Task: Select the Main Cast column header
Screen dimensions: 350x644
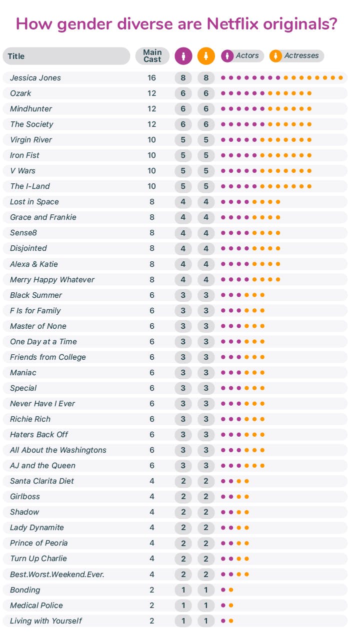Action: [x=152, y=56]
